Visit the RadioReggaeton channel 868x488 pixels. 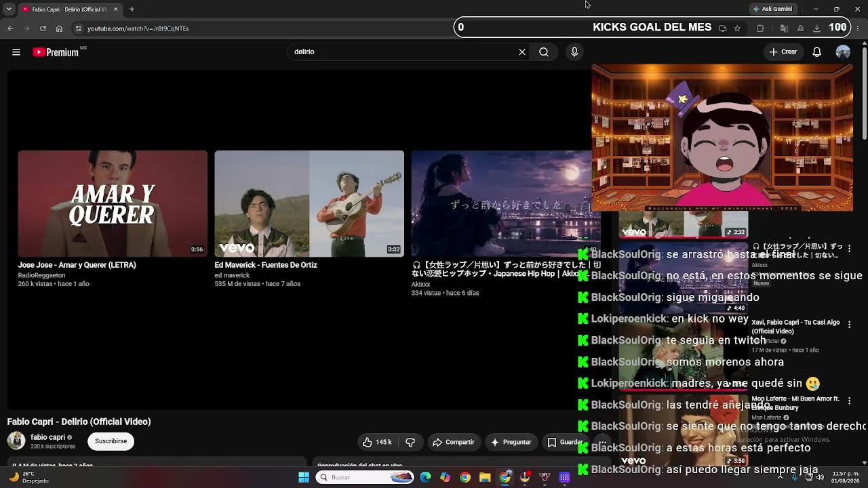[41, 275]
